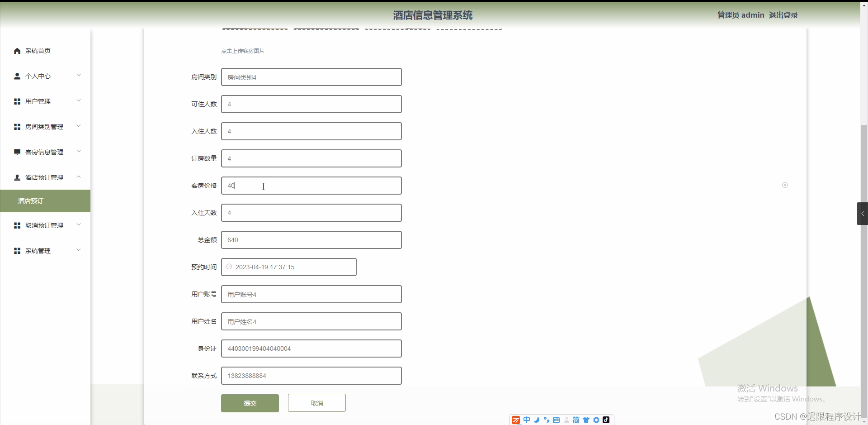Focus the 房间类别 input field

(x=311, y=77)
